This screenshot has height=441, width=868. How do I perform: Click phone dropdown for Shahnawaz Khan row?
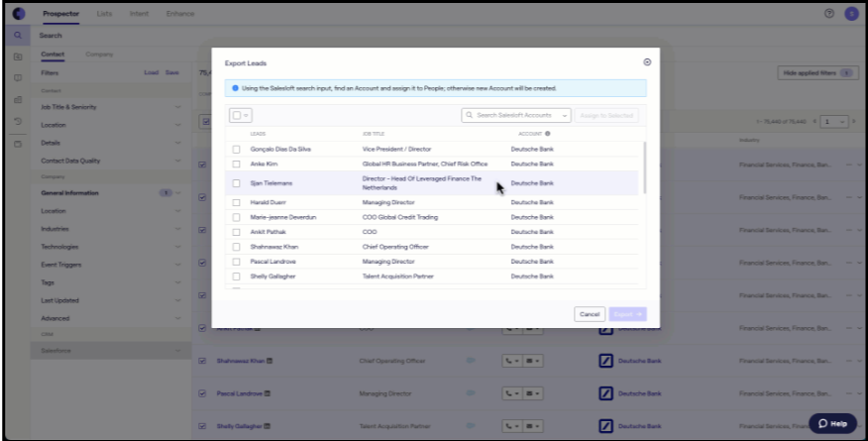[x=512, y=361]
